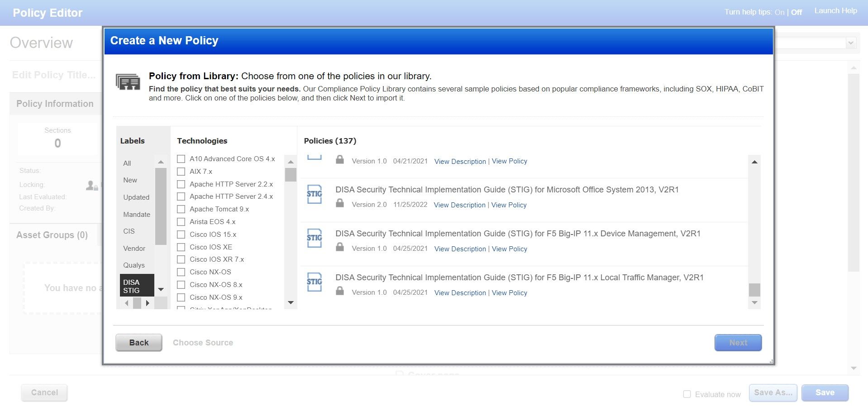Click the Policies list scrollbar thumb

(754, 290)
